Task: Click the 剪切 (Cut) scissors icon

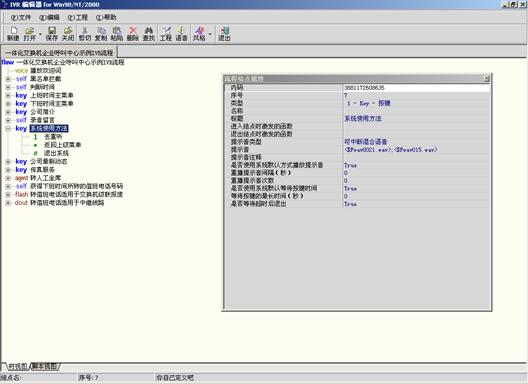Action: click(85, 34)
